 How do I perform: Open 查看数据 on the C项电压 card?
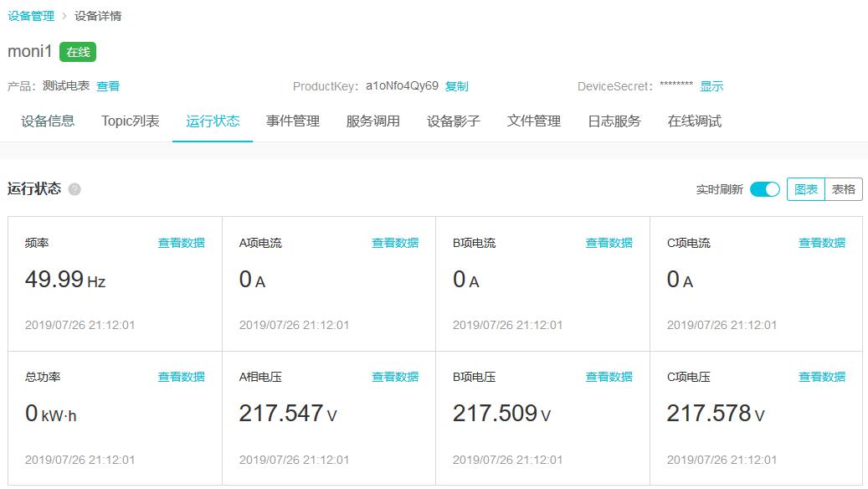(x=821, y=377)
